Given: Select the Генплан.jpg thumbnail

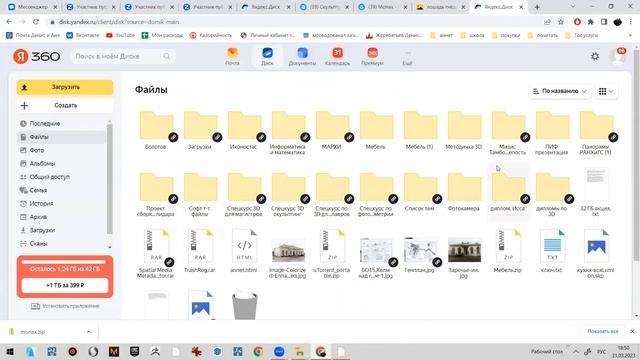Looking at the screenshot, I should (x=420, y=251).
